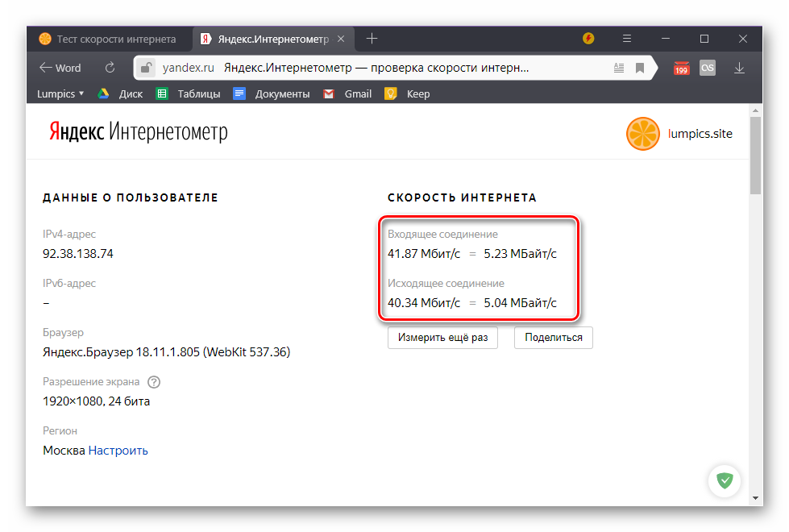
Task: Close the Яндекс.Интернетометр tab
Action: (x=341, y=39)
